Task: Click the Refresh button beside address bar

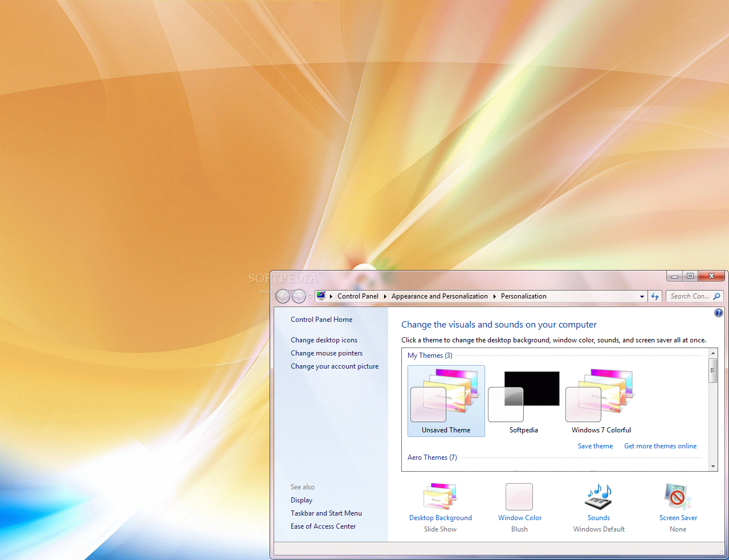Action: tap(655, 296)
